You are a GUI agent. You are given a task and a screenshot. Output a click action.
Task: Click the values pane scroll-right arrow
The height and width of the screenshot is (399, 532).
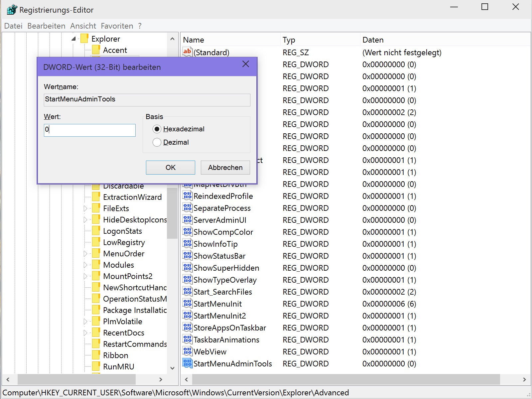524,379
